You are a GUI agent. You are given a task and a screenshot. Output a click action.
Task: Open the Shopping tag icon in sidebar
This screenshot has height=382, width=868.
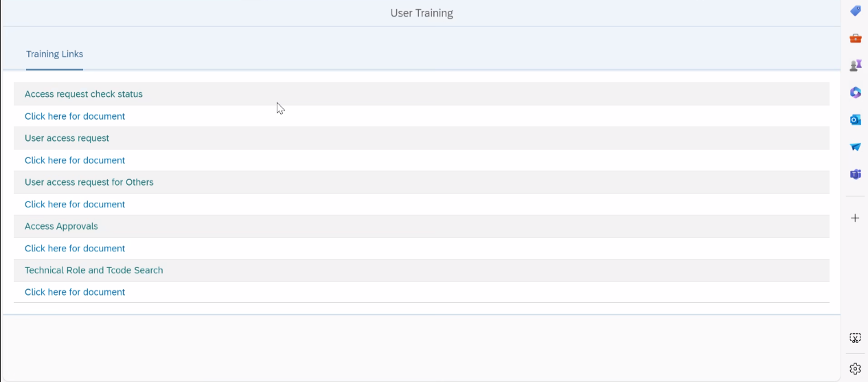[855, 11]
